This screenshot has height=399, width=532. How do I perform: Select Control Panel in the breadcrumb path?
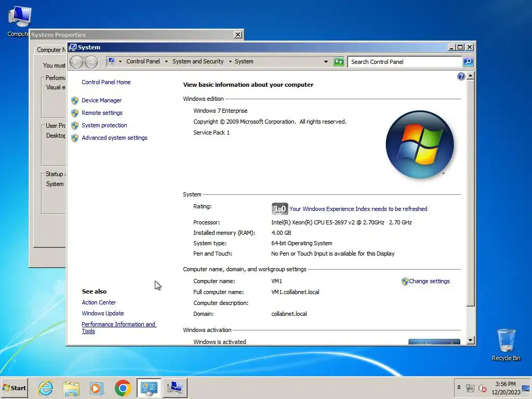click(143, 61)
